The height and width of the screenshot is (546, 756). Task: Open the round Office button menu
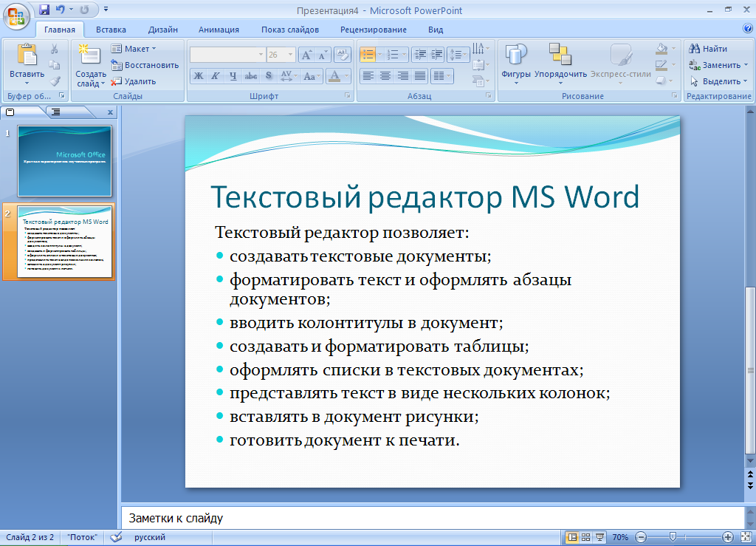click(16, 16)
